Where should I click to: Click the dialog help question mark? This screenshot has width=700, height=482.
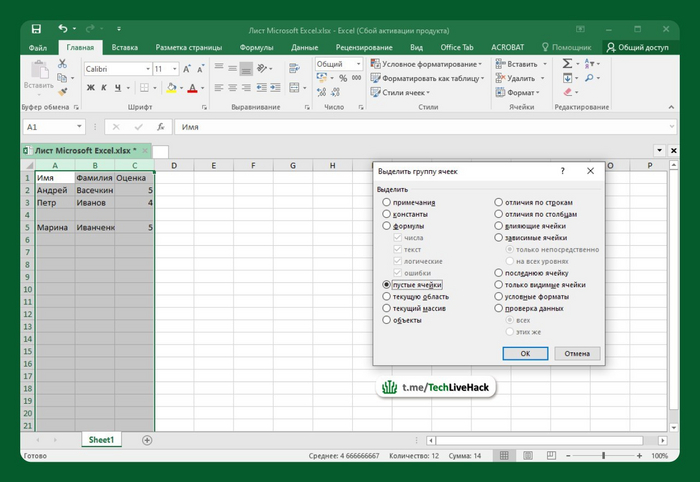(x=562, y=171)
